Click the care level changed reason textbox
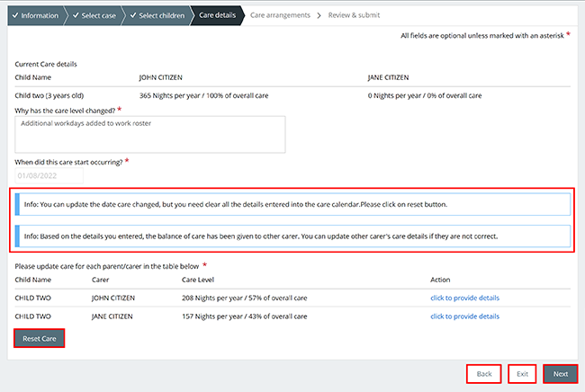The image size is (585, 392). click(150, 135)
